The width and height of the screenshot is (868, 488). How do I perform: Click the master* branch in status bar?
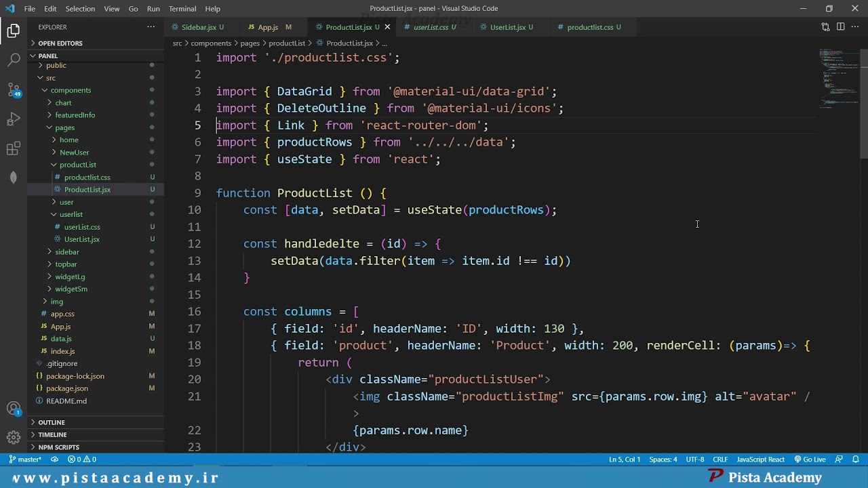pyautogui.click(x=25, y=460)
